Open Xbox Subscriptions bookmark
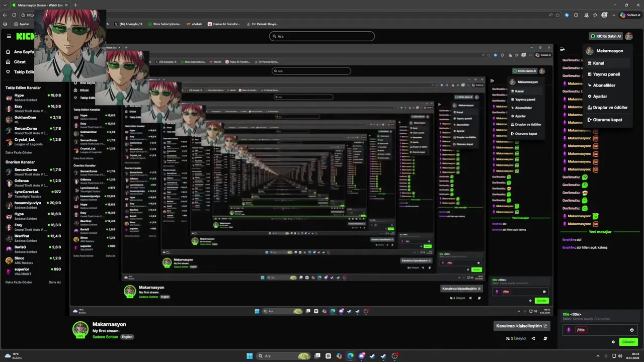The width and height of the screenshot is (644, 362). coord(164,24)
